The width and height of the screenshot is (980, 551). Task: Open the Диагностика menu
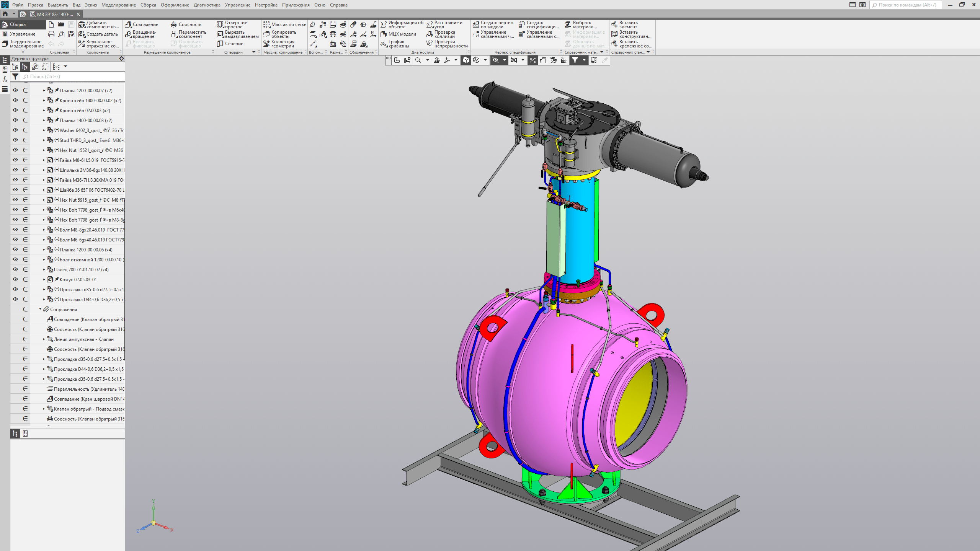point(207,5)
